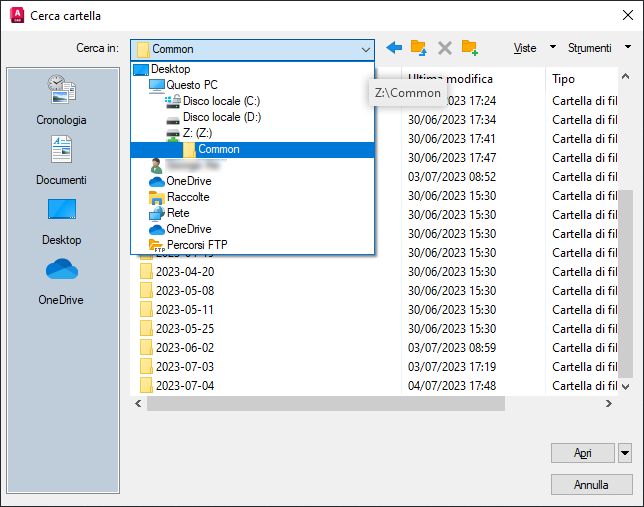Select the Desktop shortcut in sidebar

click(x=62, y=222)
